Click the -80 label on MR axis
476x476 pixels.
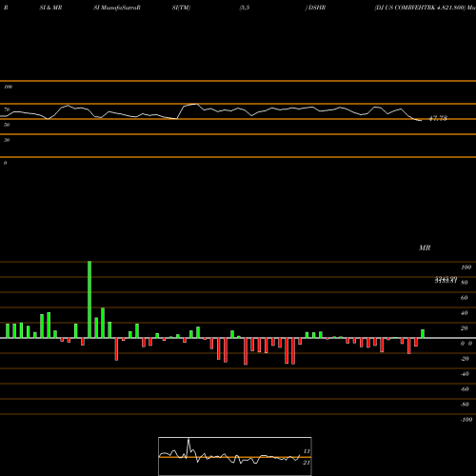465,405
